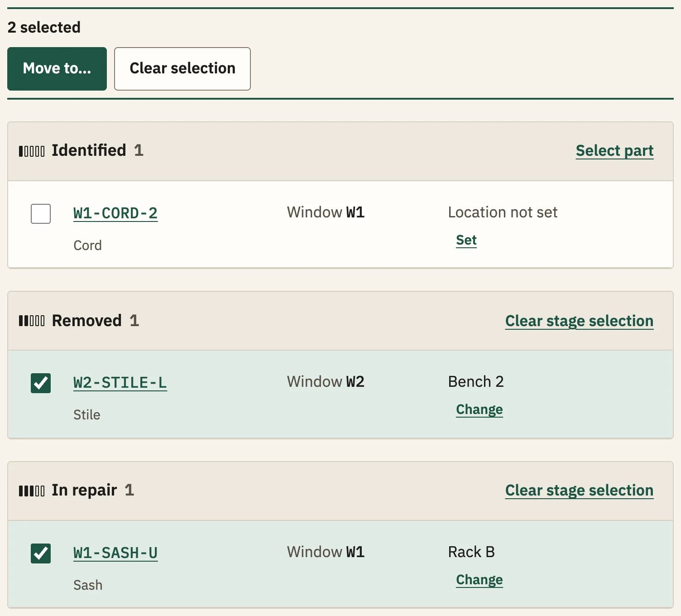Click the Clear selection button

click(182, 69)
